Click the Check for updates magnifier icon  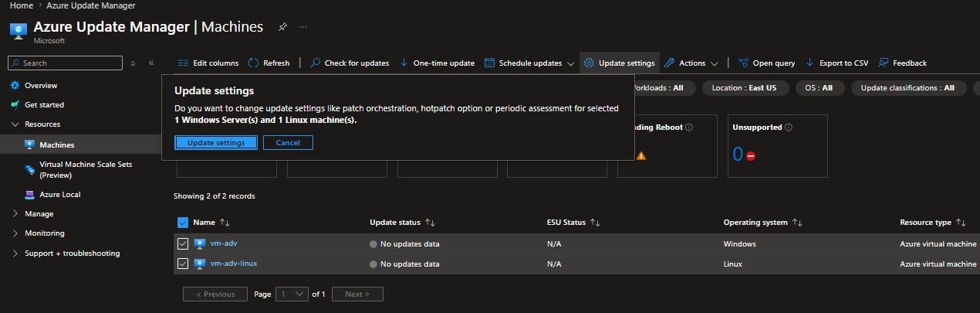click(x=316, y=63)
